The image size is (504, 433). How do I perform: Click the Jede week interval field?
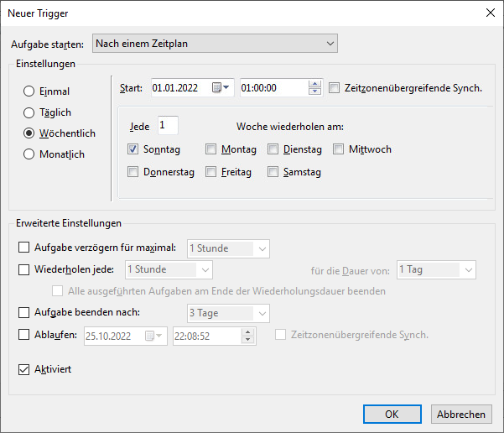(x=168, y=125)
